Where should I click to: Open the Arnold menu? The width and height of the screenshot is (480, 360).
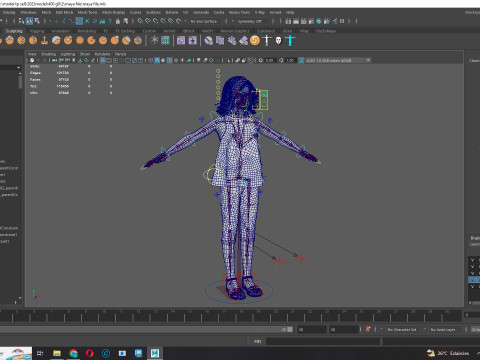(x=275, y=12)
